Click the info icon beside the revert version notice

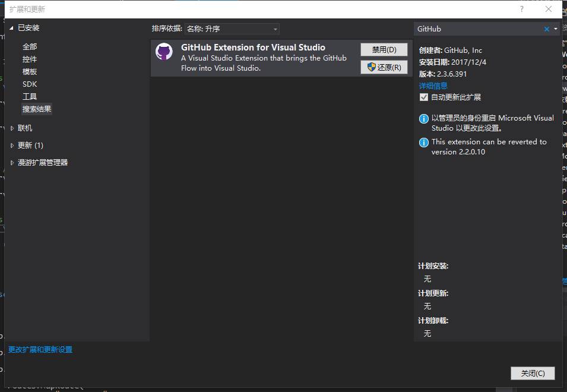[x=423, y=143]
